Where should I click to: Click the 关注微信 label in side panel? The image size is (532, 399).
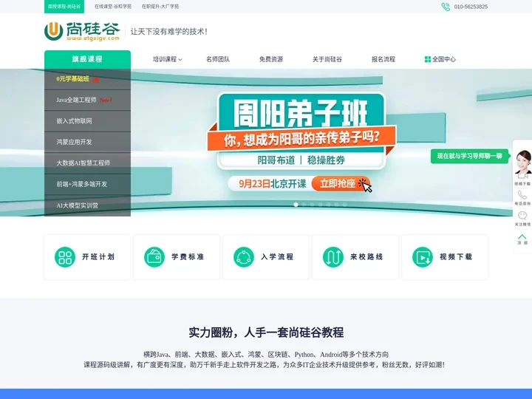coord(522,225)
